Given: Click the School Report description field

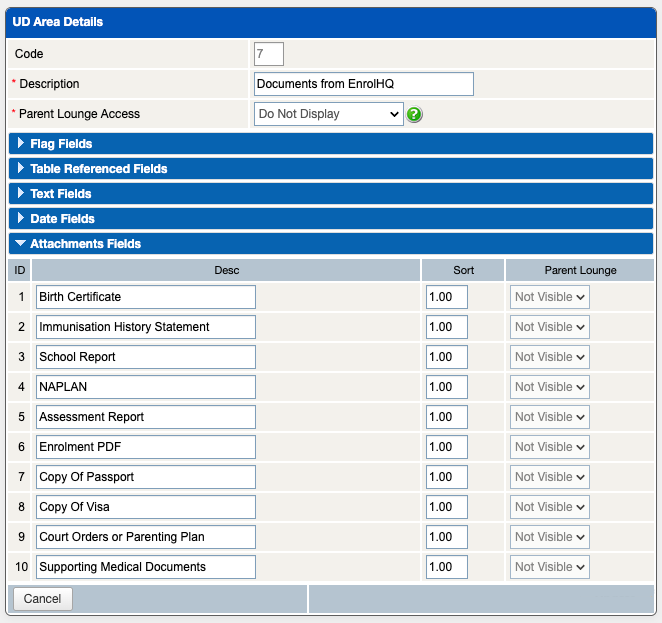Looking at the screenshot, I should point(146,357).
